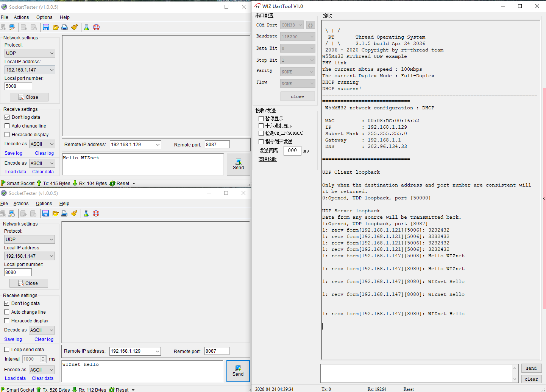
Task: Click the printer icon in upper SocketTester toolbar
Action: (65, 27)
